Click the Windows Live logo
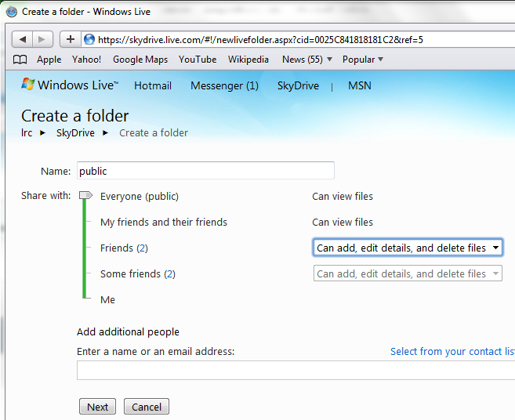The image size is (515, 420). (70, 85)
